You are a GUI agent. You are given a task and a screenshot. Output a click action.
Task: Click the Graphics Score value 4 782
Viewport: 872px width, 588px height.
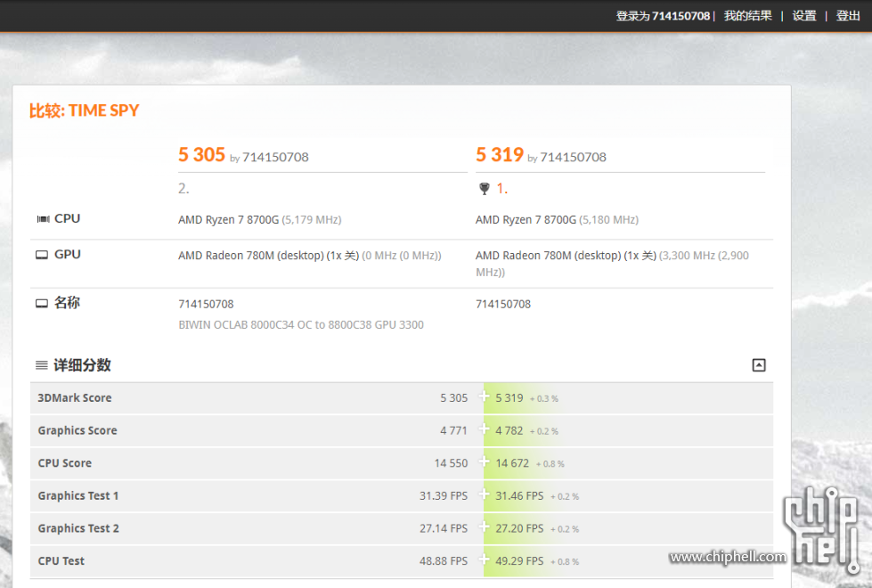509,430
